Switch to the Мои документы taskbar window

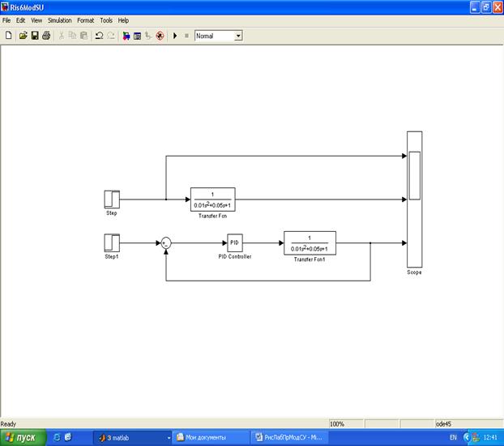pyautogui.click(x=209, y=437)
